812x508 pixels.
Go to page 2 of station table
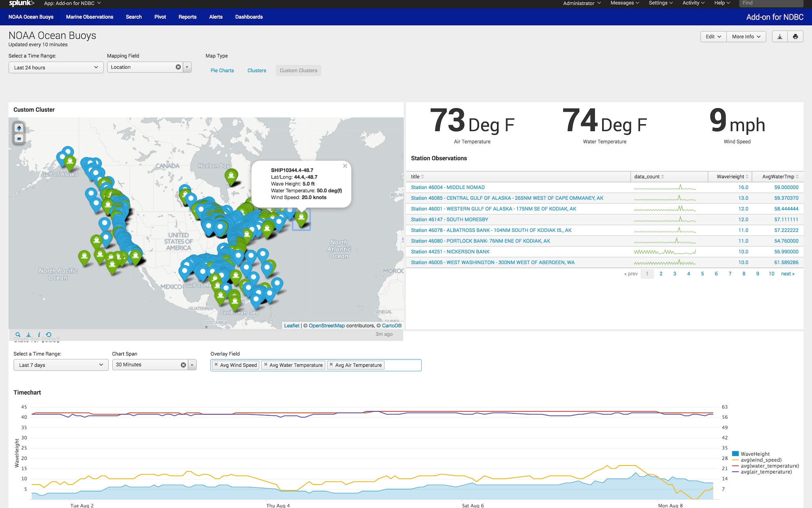pyautogui.click(x=661, y=274)
